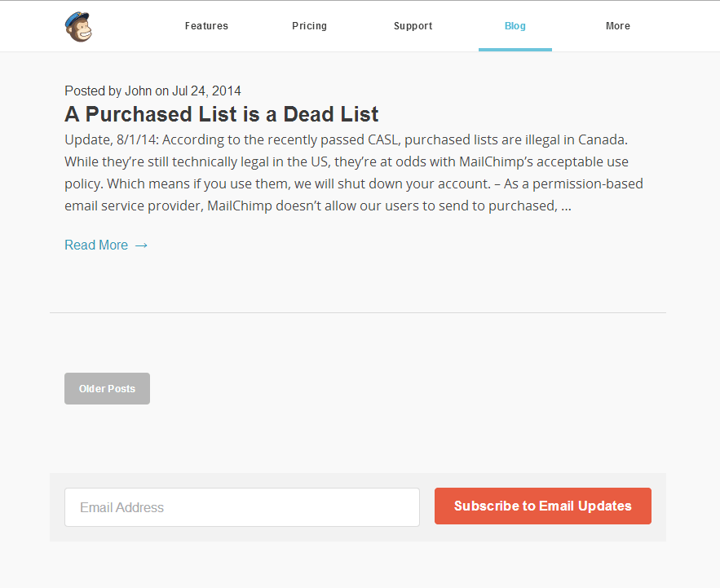The height and width of the screenshot is (588, 720).
Task: Load Older Posts
Action: click(107, 389)
